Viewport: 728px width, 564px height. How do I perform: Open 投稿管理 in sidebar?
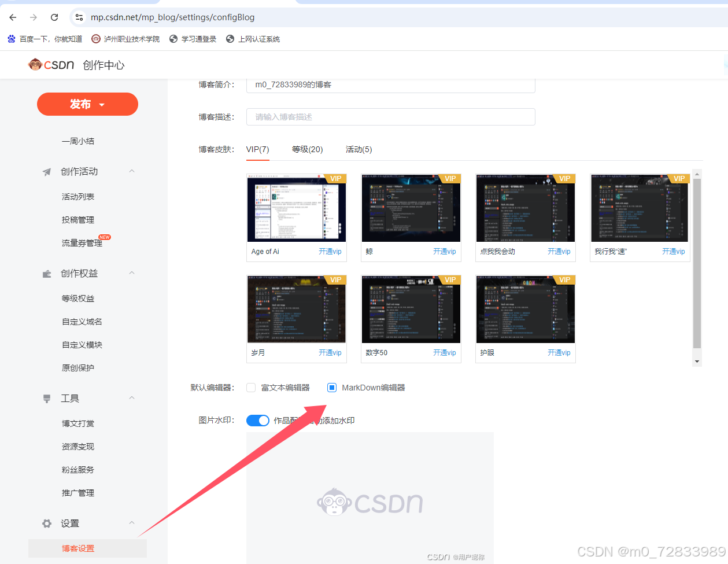[78, 220]
